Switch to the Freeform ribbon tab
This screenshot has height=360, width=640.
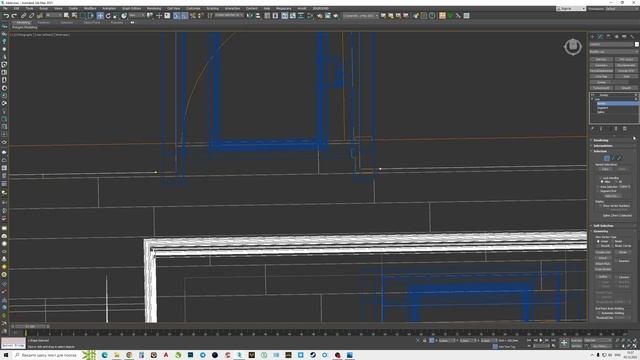pyautogui.click(x=44, y=22)
